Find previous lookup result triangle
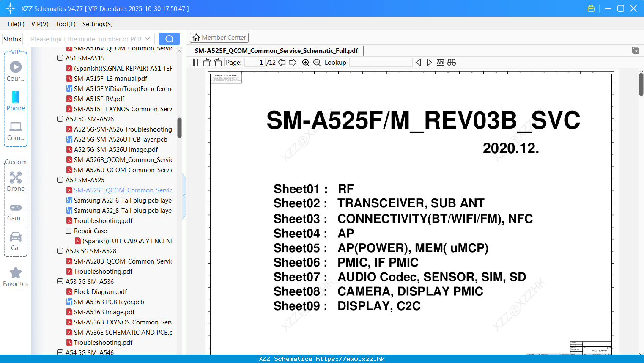 pyautogui.click(x=418, y=62)
